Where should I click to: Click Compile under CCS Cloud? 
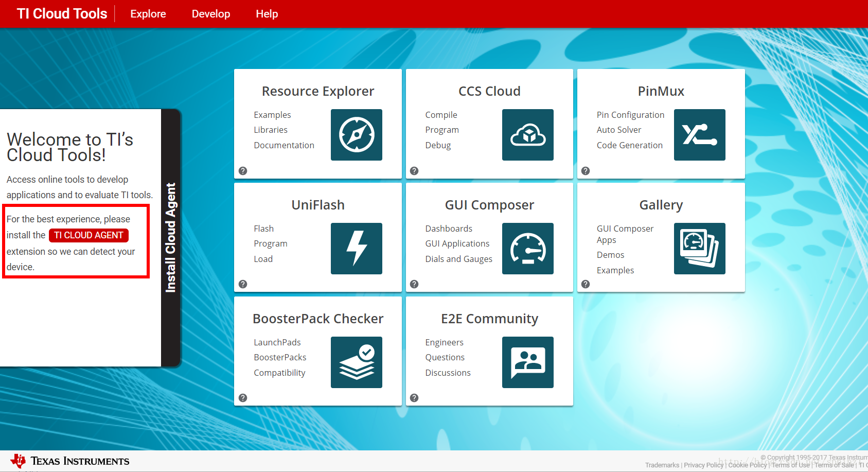tap(441, 115)
